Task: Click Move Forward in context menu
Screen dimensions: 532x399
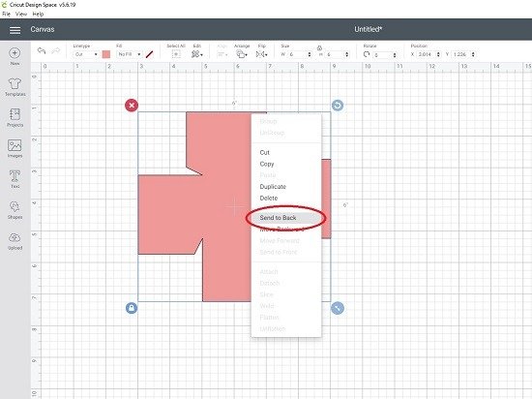Action: (286, 241)
